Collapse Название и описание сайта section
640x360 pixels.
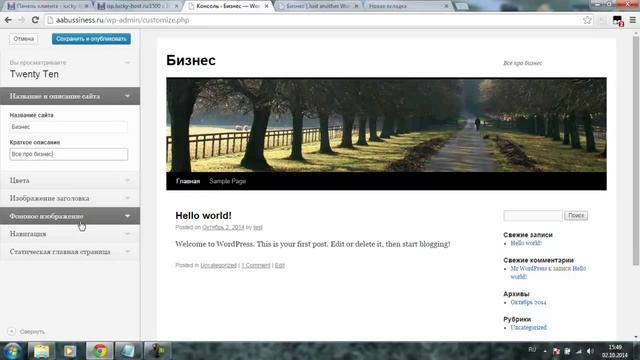click(70, 96)
